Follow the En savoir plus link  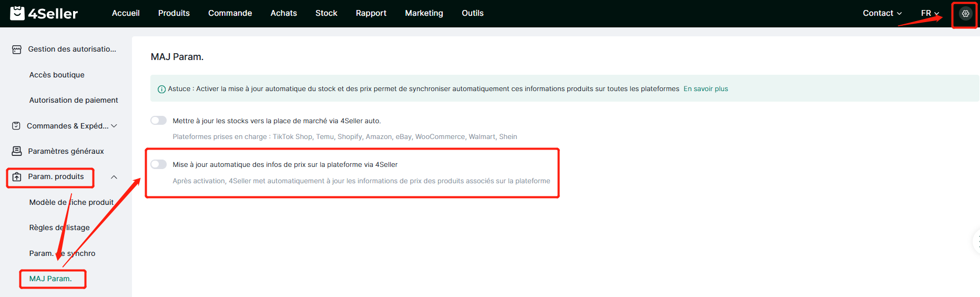click(706, 89)
